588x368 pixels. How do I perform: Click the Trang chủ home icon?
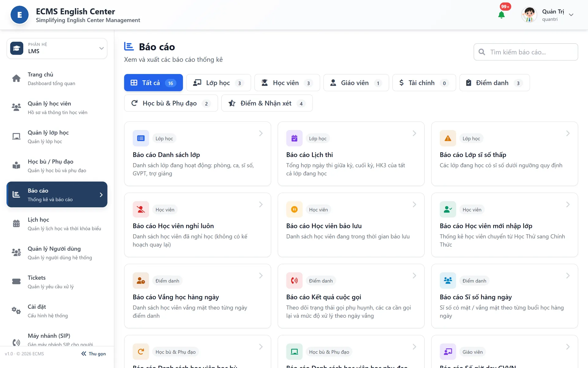(x=16, y=79)
